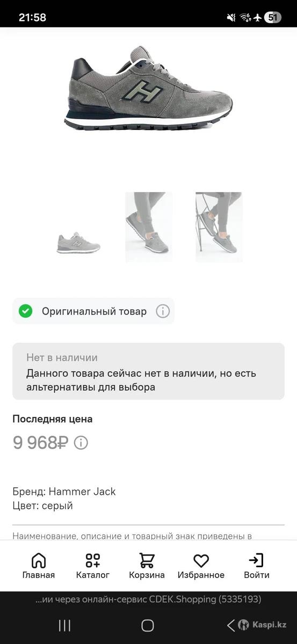Tap info icon beside 9 968₽ price
This screenshot has width=297, height=644.
click(x=81, y=443)
